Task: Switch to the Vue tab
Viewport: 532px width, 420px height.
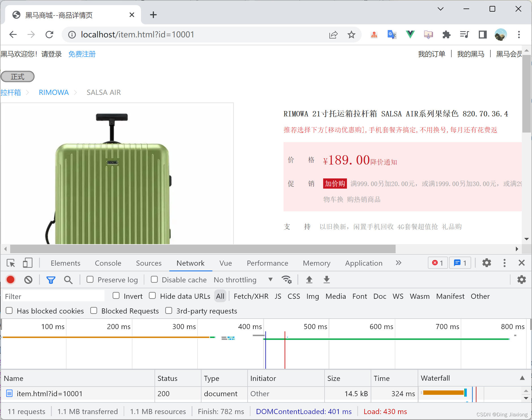Action: (x=226, y=263)
